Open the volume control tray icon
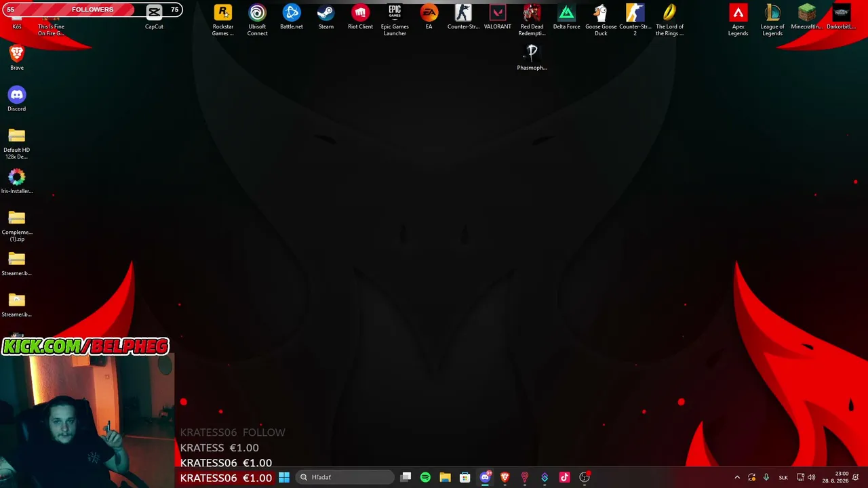Image resolution: width=868 pixels, height=488 pixels. pos(812,477)
